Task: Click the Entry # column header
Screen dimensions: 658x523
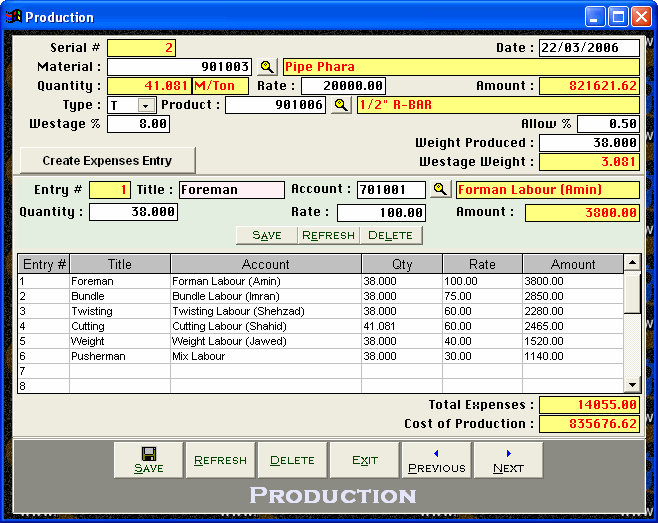Action: [44, 264]
